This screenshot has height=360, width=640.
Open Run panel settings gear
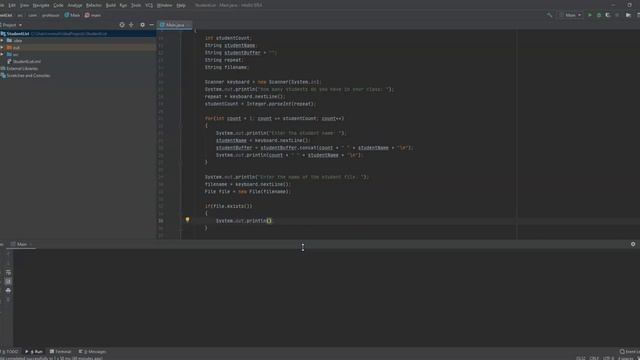[633, 244]
